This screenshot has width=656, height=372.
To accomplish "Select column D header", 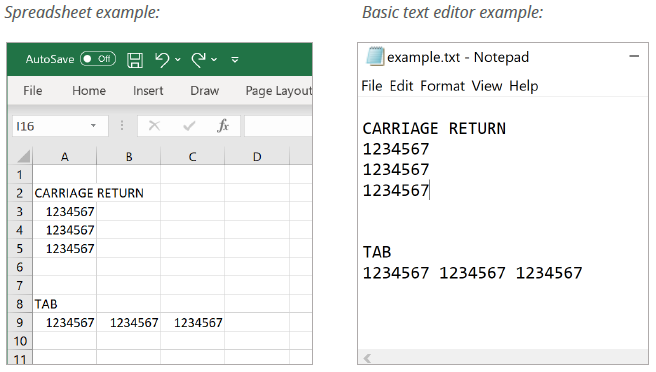I will 257,156.
